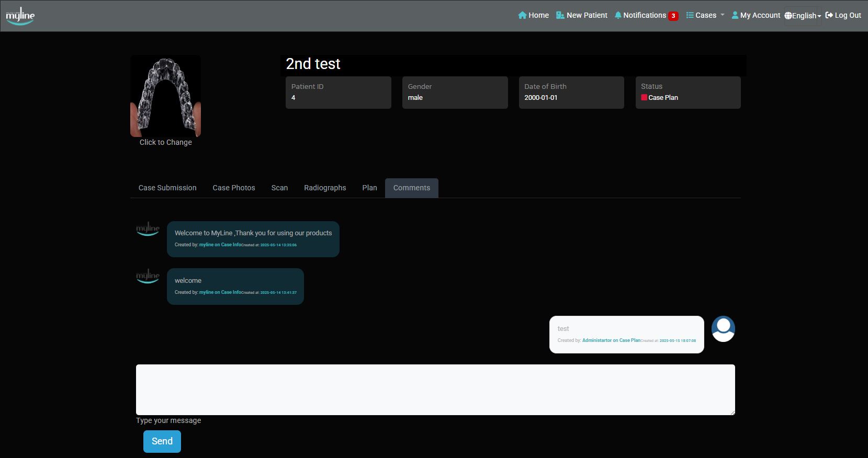868x458 pixels.
Task: Switch to the Case Submission tab
Action: [167, 188]
